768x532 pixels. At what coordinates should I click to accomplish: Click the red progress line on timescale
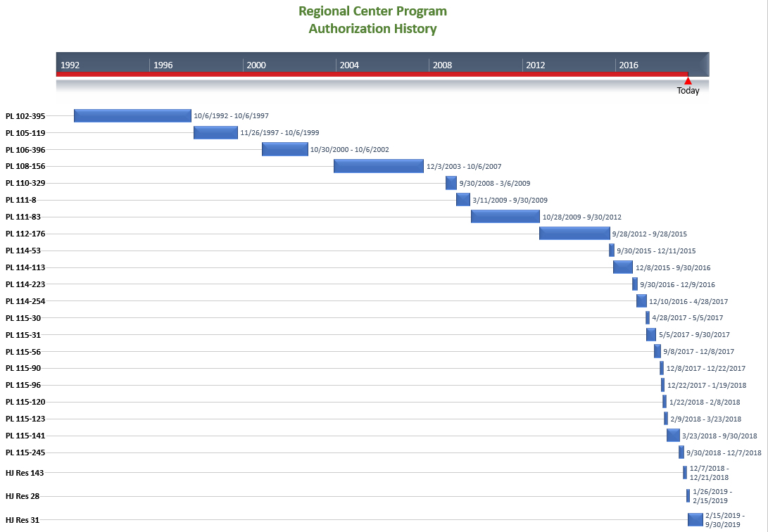372,73
